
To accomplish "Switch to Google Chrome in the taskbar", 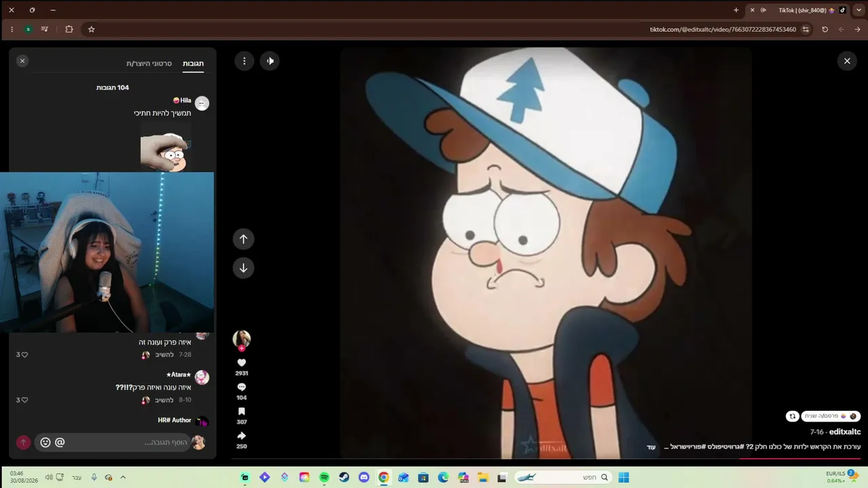I will [384, 477].
